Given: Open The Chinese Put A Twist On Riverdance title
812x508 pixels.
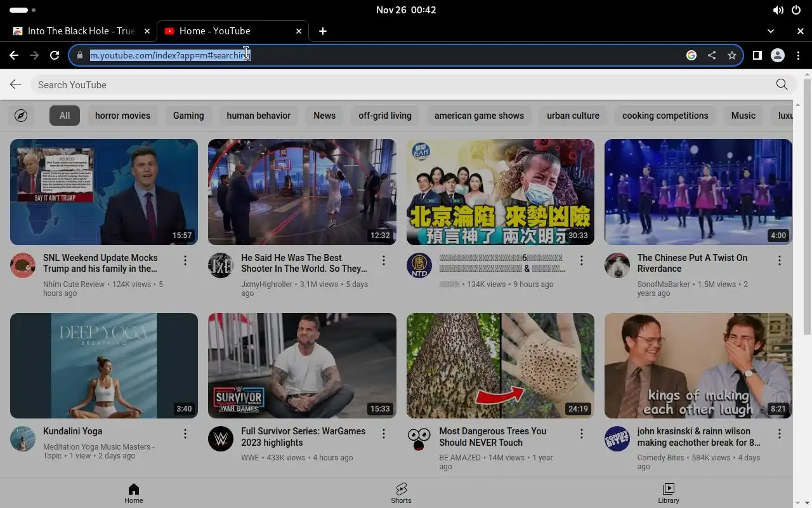Looking at the screenshot, I should [692, 263].
